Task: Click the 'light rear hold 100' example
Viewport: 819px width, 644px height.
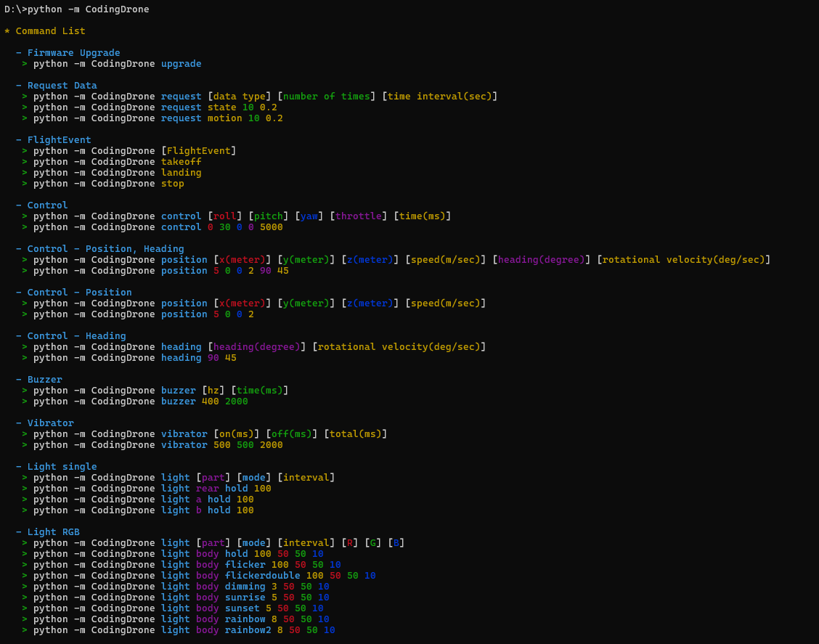Action: [x=216, y=489]
